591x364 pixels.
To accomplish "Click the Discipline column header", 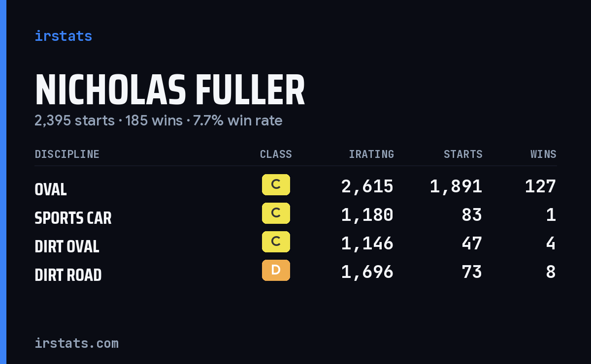I will (x=67, y=154).
